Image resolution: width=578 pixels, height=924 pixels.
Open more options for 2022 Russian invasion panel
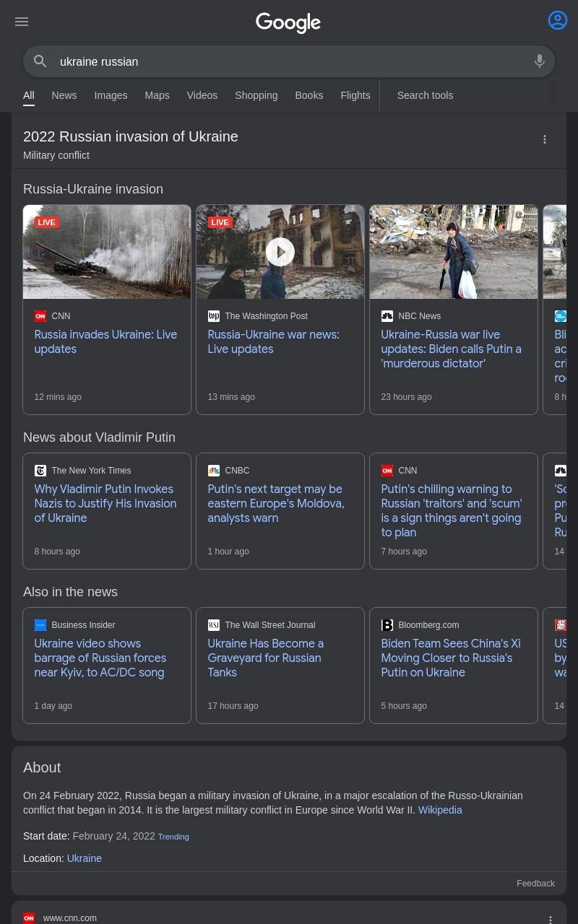pyautogui.click(x=545, y=139)
